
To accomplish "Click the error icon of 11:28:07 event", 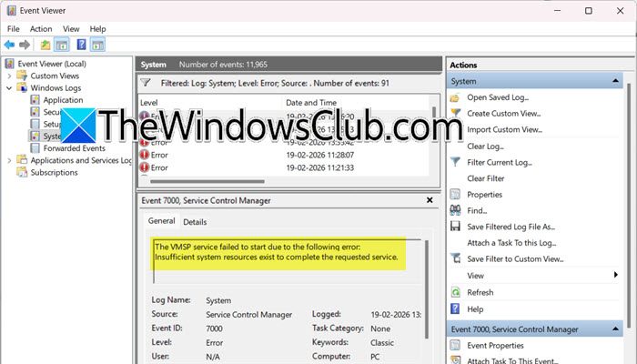I will tap(144, 155).
